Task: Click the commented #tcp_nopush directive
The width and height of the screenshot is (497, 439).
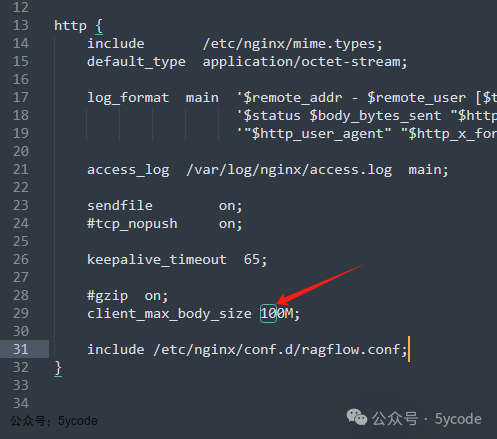Action: pyautogui.click(x=132, y=224)
